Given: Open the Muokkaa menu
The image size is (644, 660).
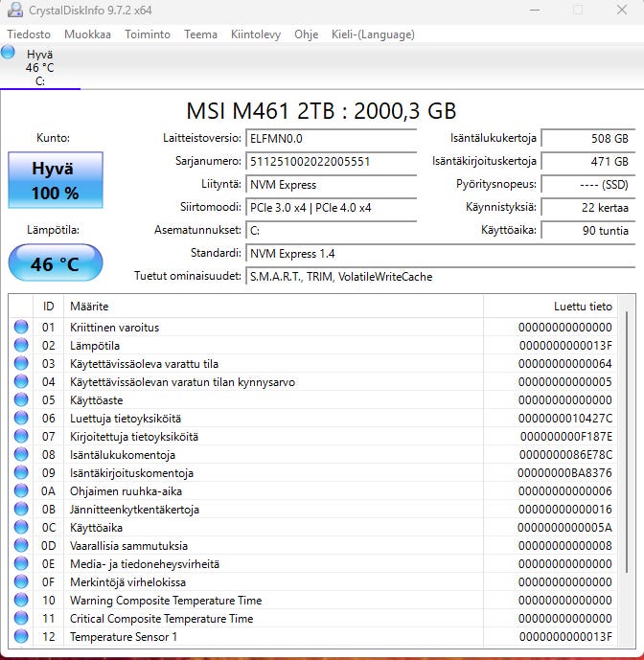Looking at the screenshot, I should [x=87, y=34].
